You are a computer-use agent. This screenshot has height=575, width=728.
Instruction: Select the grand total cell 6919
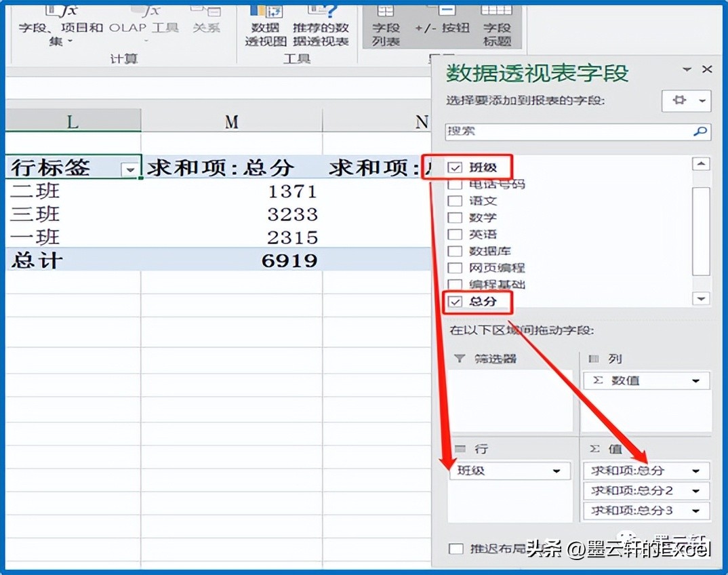(232, 260)
